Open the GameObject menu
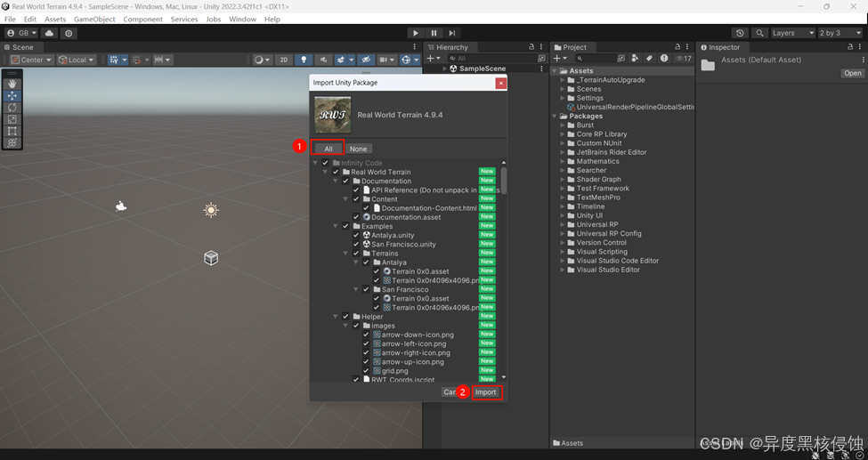Viewport: 868px width, 460px height. (x=94, y=19)
